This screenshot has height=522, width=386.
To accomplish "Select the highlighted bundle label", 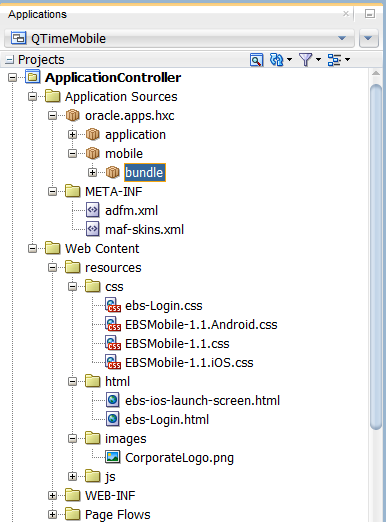I will (145, 173).
